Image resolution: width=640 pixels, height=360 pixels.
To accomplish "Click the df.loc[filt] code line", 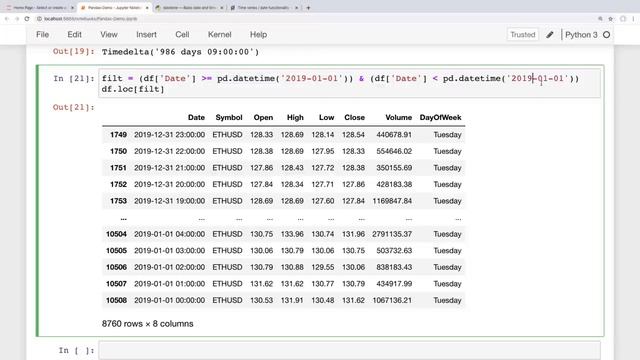I will [x=133, y=89].
